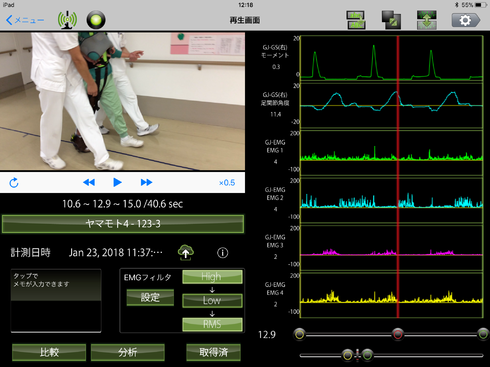Show measurement info with the circled i icon

223,253
